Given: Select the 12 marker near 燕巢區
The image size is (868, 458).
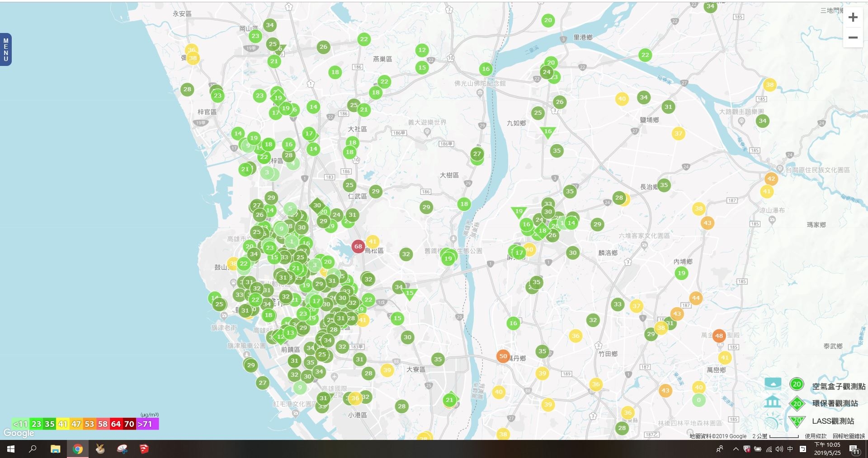Looking at the screenshot, I should pos(422,50).
